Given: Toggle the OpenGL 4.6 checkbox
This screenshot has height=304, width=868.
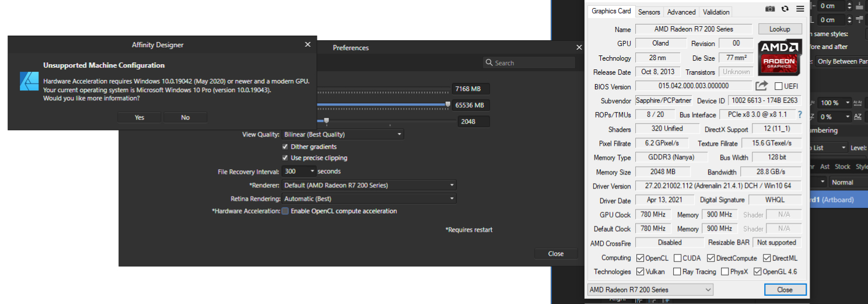Looking at the screenshot, I should [x=757, y=271].
